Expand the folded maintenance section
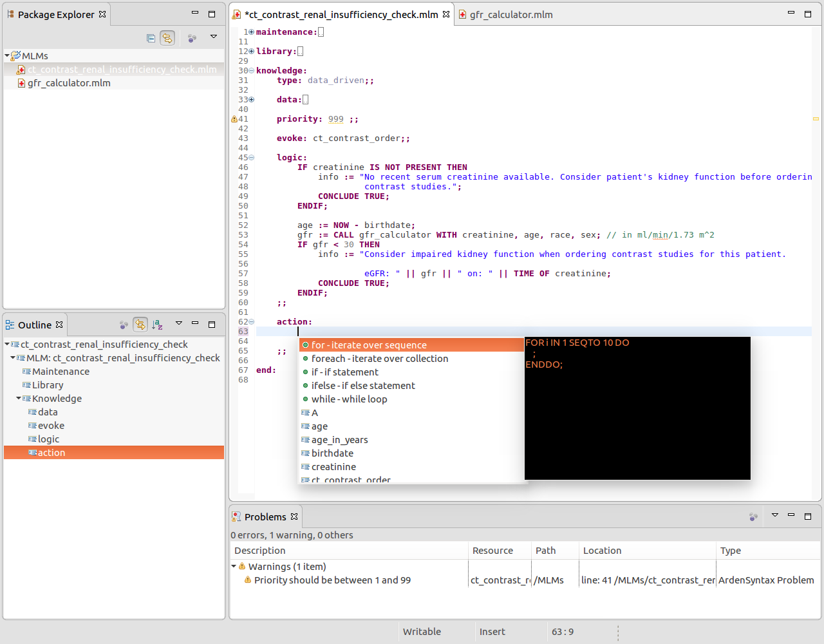 point(251,32)
